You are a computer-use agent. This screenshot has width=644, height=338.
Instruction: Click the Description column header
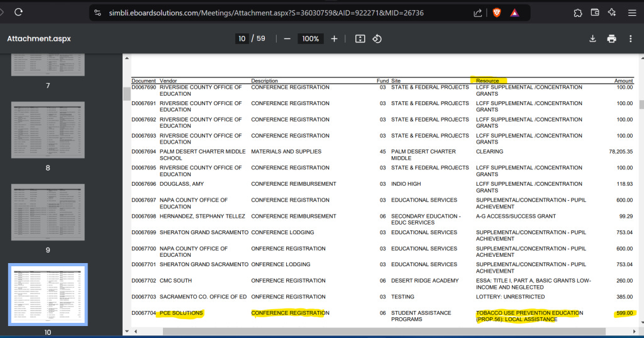(265, 81)
